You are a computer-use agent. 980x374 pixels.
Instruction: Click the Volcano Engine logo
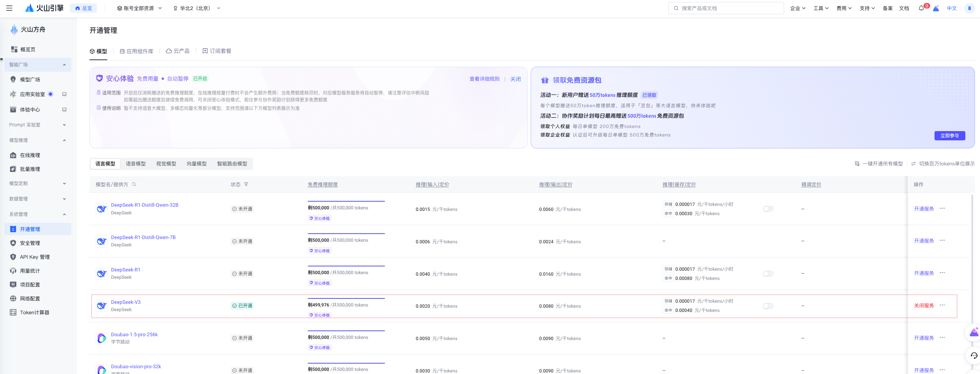tap(44, 8)
